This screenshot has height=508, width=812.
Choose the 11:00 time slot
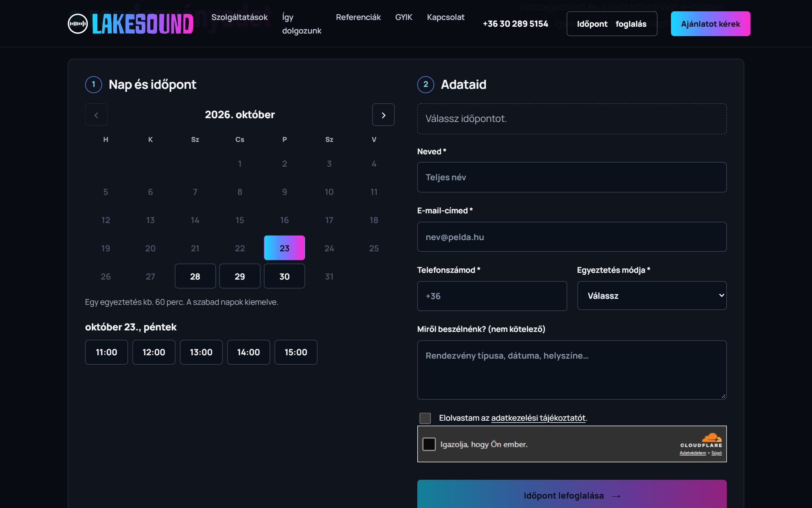point(106,352)
